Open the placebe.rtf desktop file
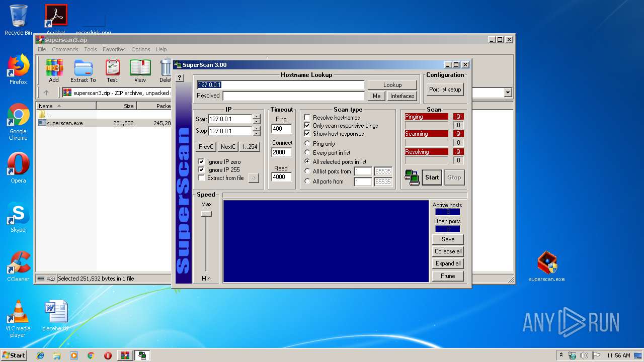Screen dimensions: 644x362 click(x=55, y=316)
